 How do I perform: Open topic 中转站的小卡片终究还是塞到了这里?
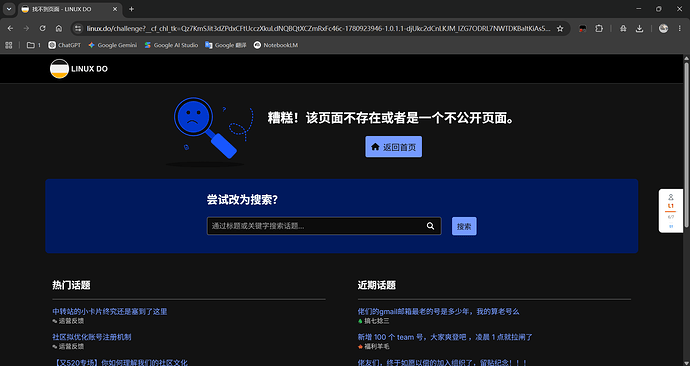pos(110,311)
